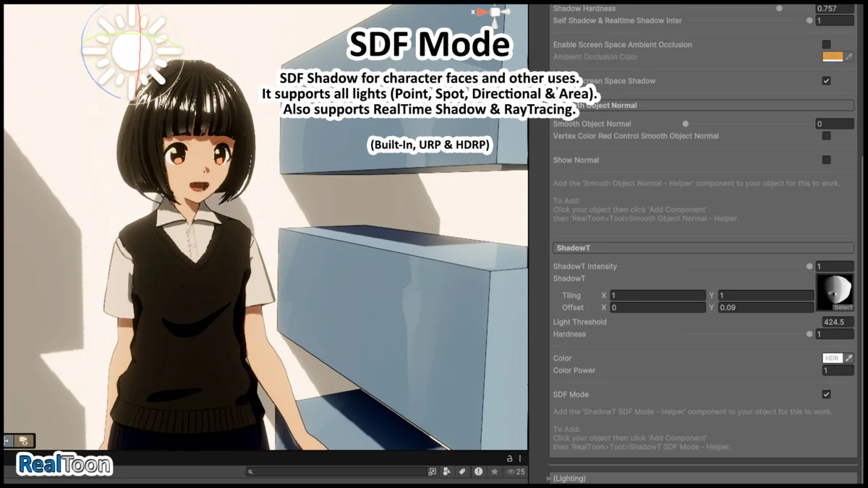Image resolution: width=868 pixels, height=488 pixels.
Task: Click Select on the ShadowT texture thumbnail
Action: coord(843,306)
